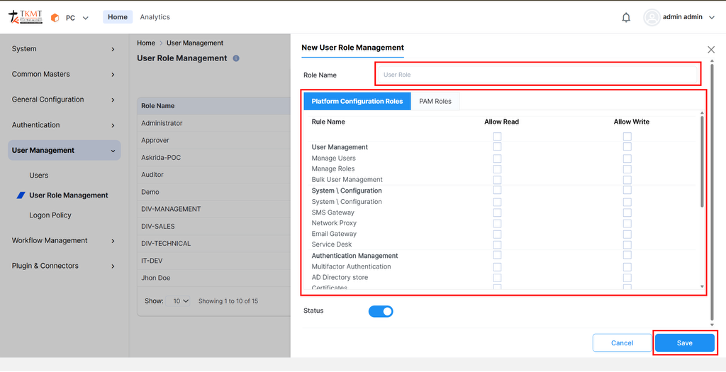Click the User Management breadcrumb link
The width and height of the screenshot is (726, 372).
[195, 43]
